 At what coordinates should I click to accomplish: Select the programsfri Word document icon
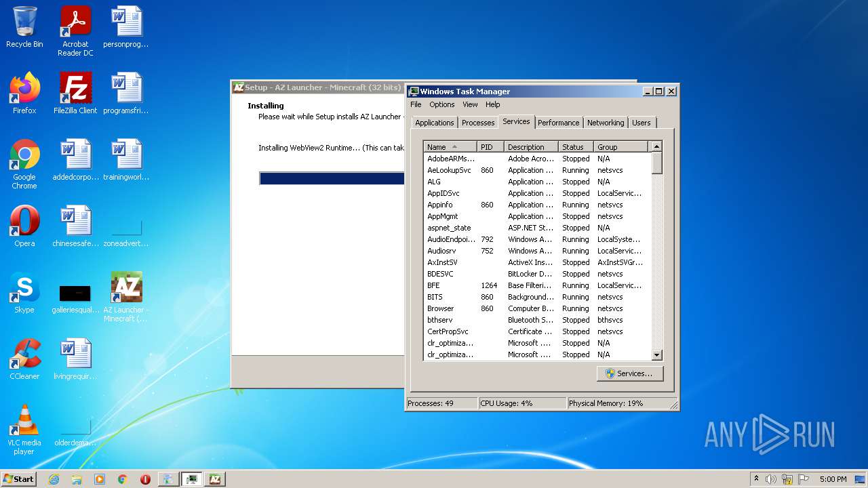pyautogui.click(x=126, y=94)
